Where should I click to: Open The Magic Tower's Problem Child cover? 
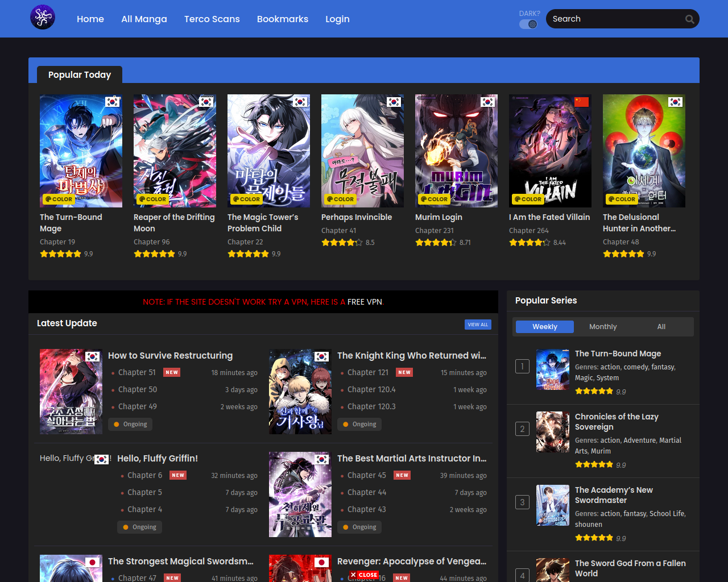tap(268, 151)
